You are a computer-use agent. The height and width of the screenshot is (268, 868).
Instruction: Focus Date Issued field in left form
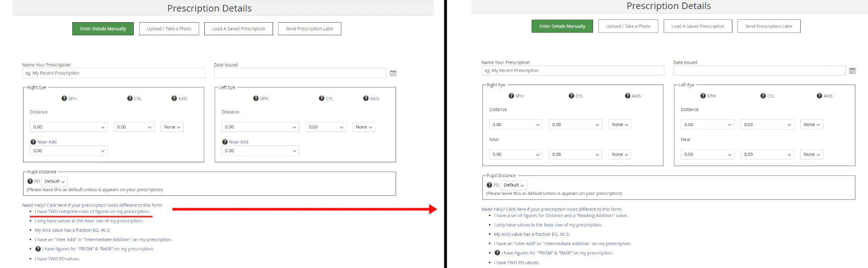click(300, 73)
